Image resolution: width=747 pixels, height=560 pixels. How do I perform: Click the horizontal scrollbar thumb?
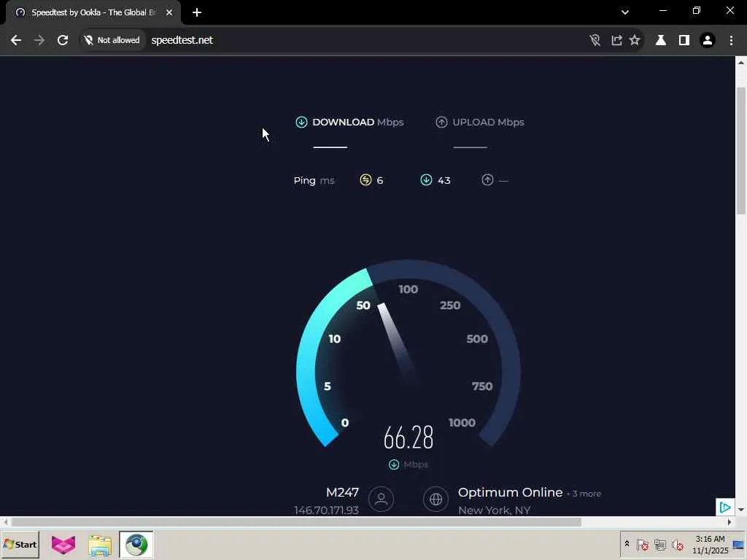coord(296,522)
